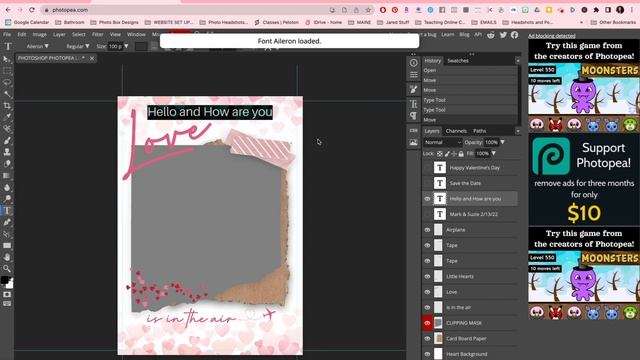Screen dimensions: 640x360
Task: Switch to the Paths tab
Action: tap(480, 131)
